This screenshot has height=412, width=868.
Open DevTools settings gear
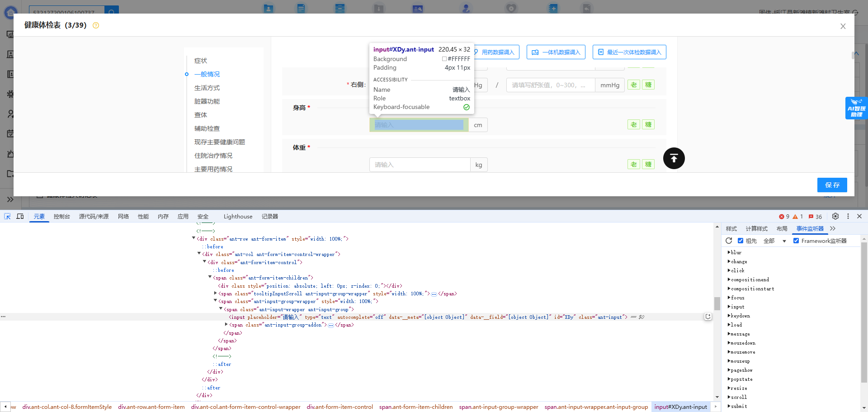[835, 216]
